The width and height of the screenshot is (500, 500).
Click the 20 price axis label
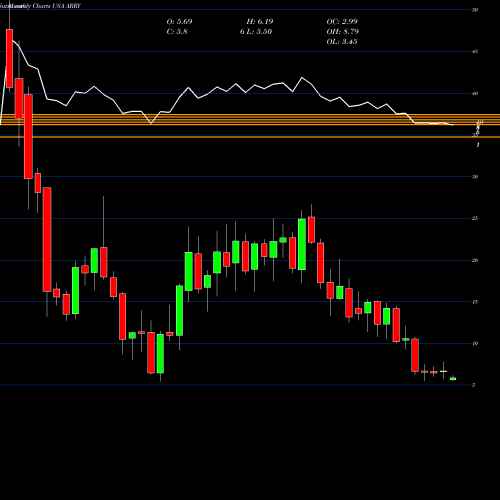475,260
